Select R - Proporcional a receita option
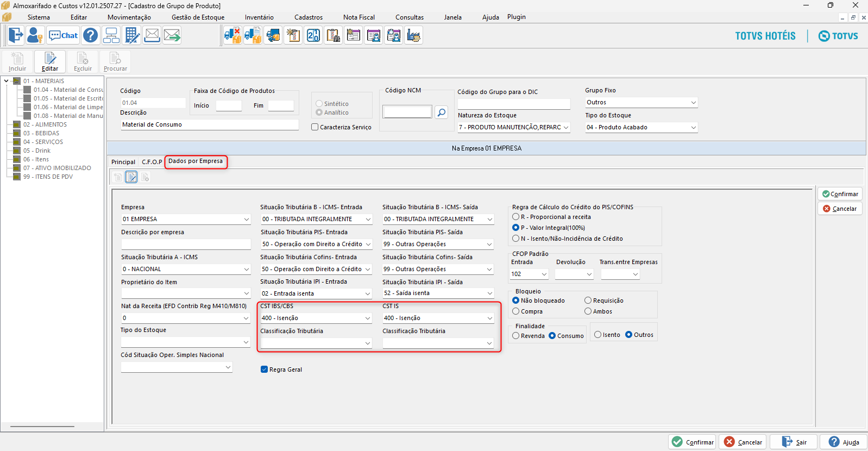Viewport: 868px width, 451px height. (515, 217)
